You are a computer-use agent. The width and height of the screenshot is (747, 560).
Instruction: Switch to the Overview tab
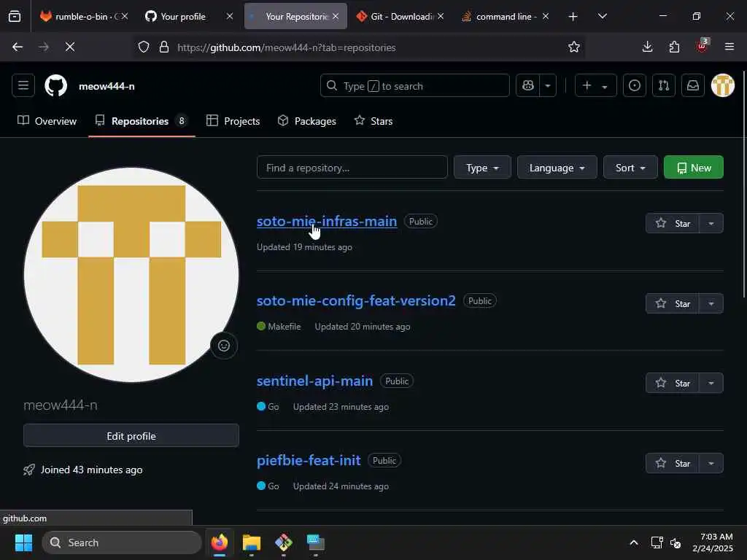pos(47,121)
